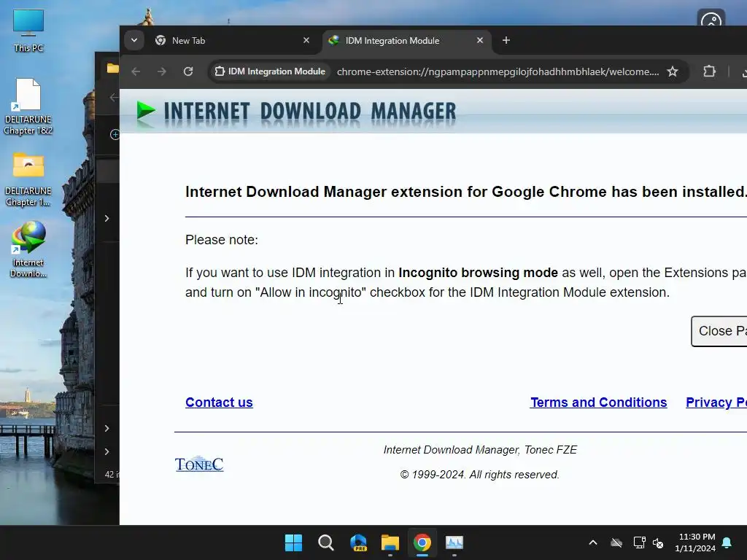The height and width of the screenshot is (560, 747).
Task: Click the muted volume tray icon
Action: click(658, 542)
